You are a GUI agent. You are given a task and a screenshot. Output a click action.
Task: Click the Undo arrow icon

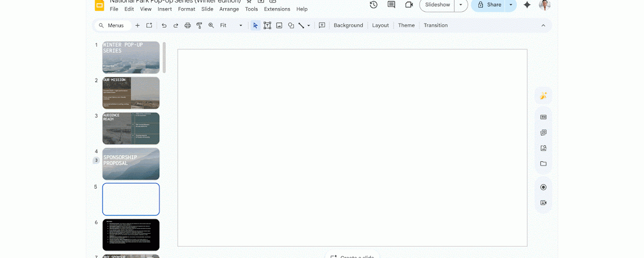point(164,25)
